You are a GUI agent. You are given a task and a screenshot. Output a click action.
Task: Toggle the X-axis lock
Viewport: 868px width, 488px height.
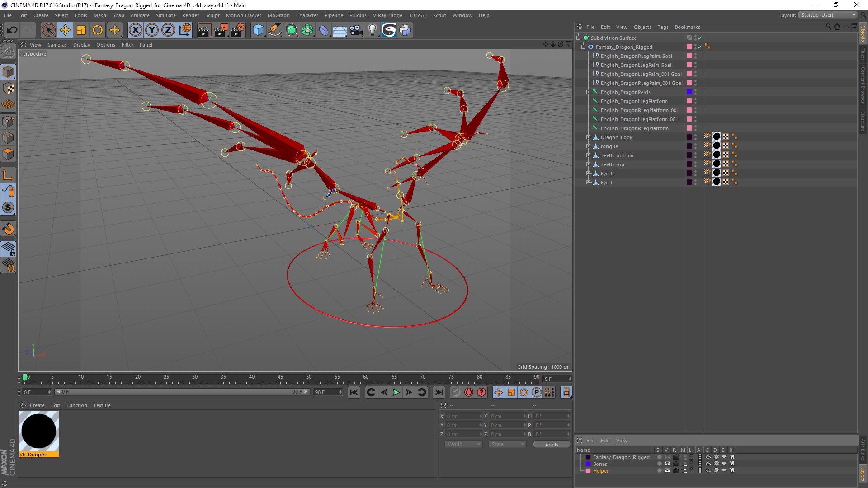click(x=135, y=30)
